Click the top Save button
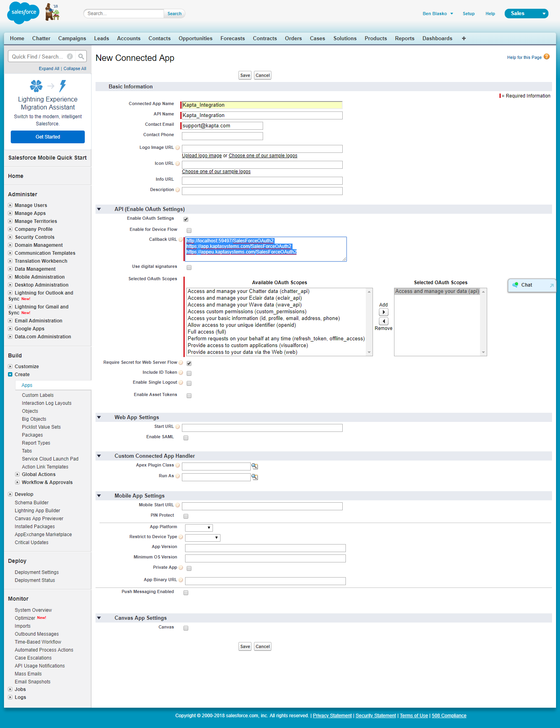 245,75
